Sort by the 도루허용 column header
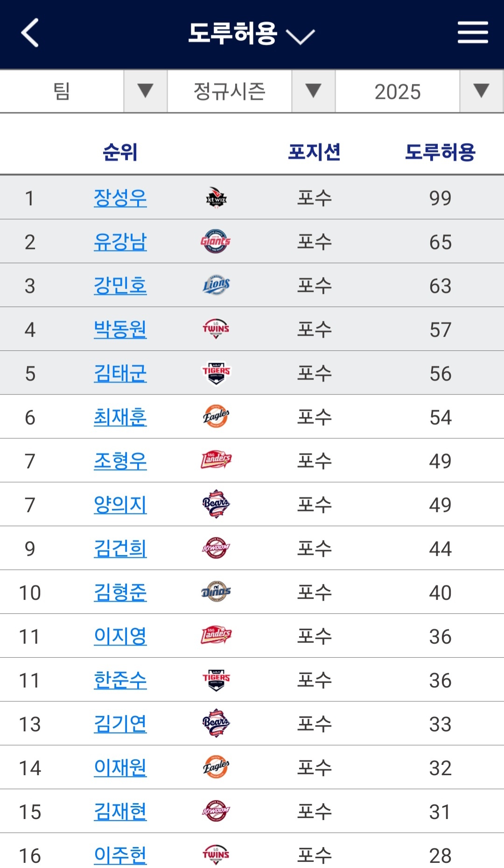The image size is (504, 868). (x=440, y=152)
